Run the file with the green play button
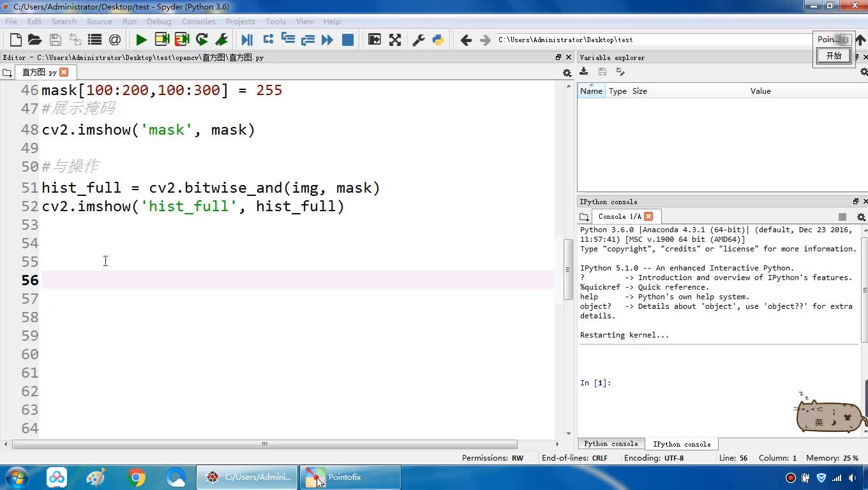This screenshot has width=868, height=490. click(141, 40)
